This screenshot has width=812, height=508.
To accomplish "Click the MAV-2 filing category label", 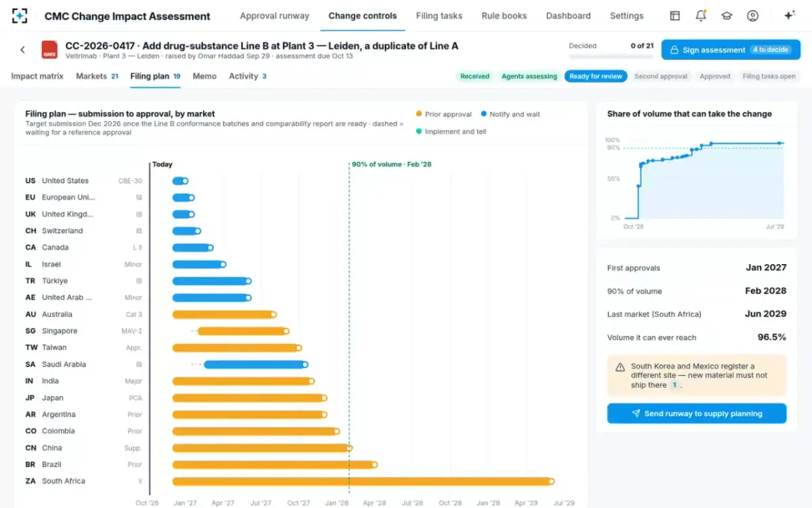I will (131, 331).
